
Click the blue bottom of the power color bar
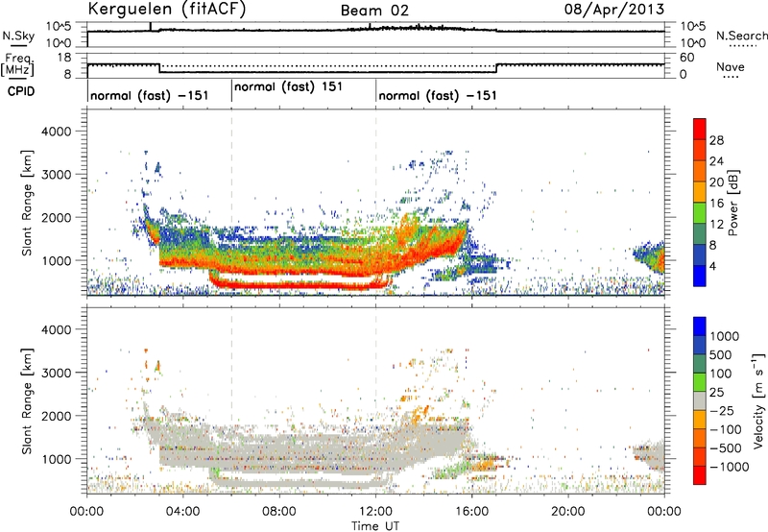[700, 277]
